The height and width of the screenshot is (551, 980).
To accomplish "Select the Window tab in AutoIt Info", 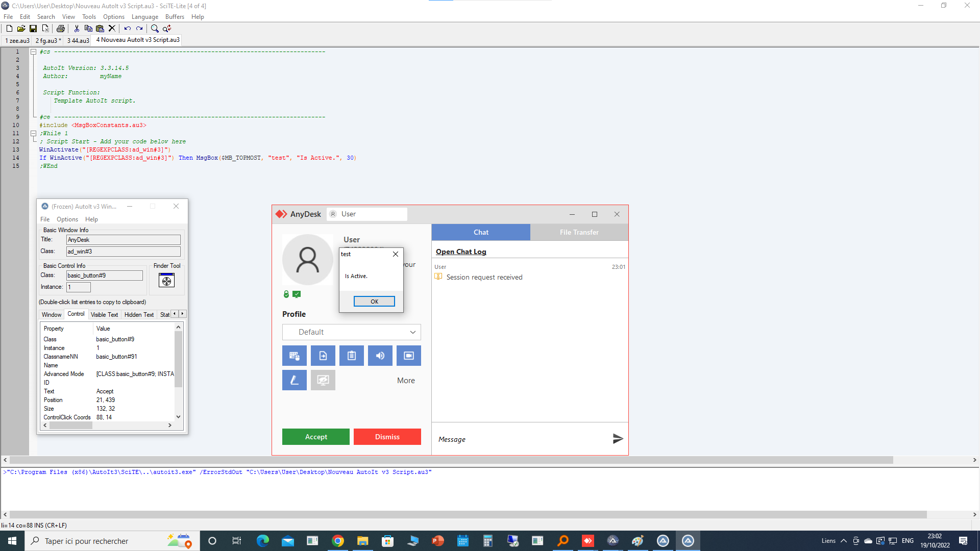I will 52,315.
